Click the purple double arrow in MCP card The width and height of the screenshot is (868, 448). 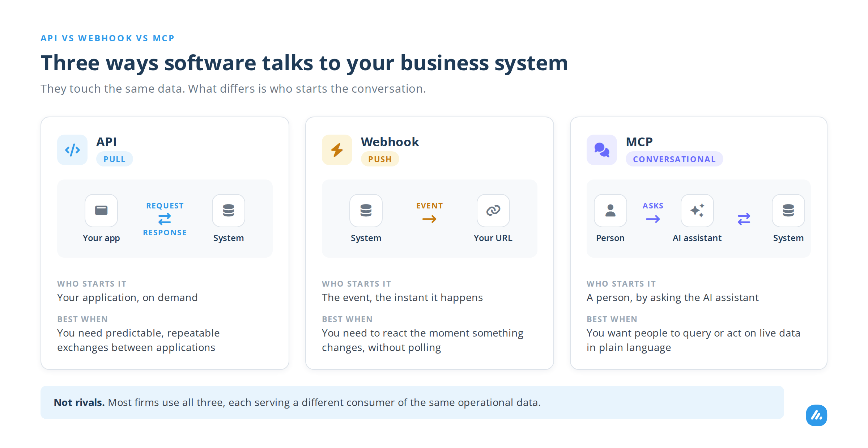pyautogui.click(x=744, y=219)
